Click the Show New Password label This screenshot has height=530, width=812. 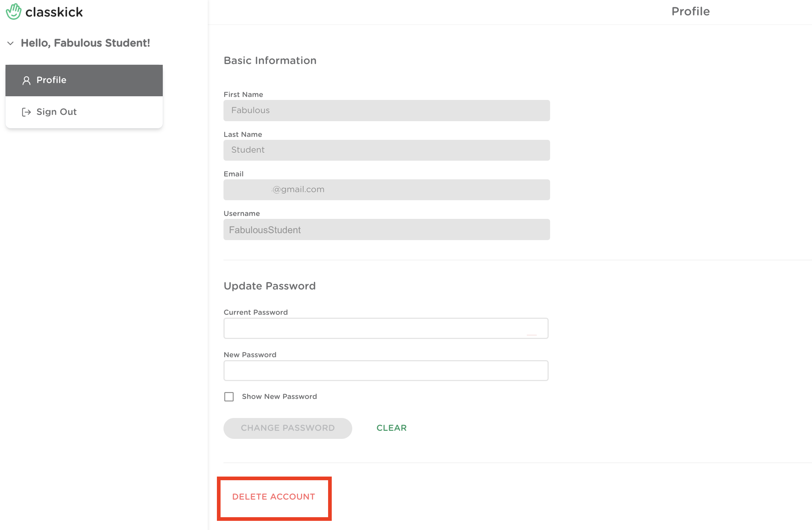(x=279, y=397)
